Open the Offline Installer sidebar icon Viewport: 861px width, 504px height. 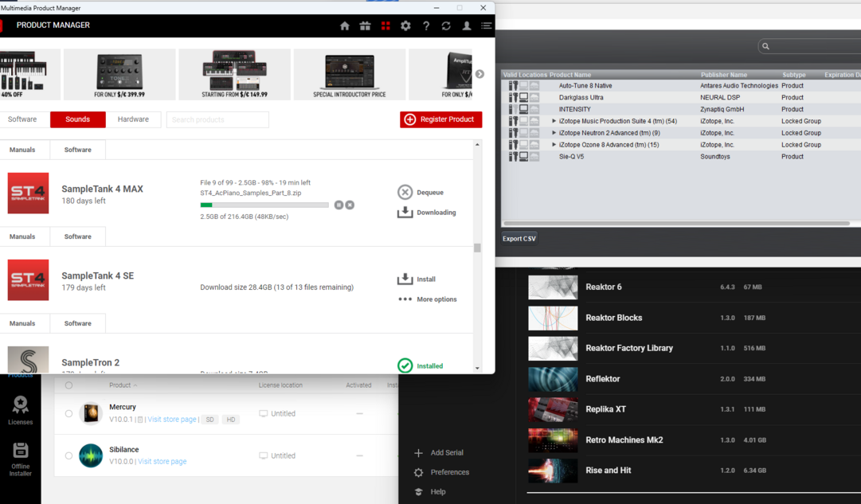pos(21,459)
